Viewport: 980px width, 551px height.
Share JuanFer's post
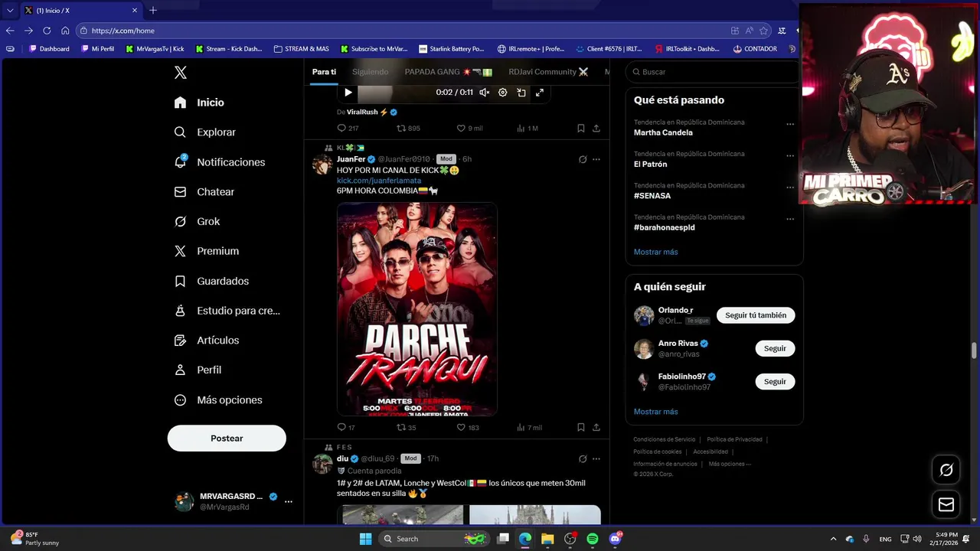[596, 428]
